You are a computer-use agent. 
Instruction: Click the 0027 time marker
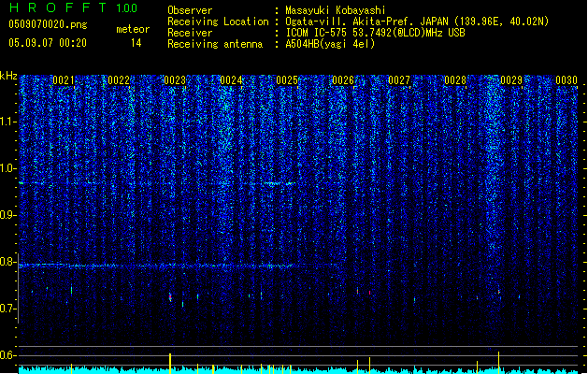(x=399, y=80)
